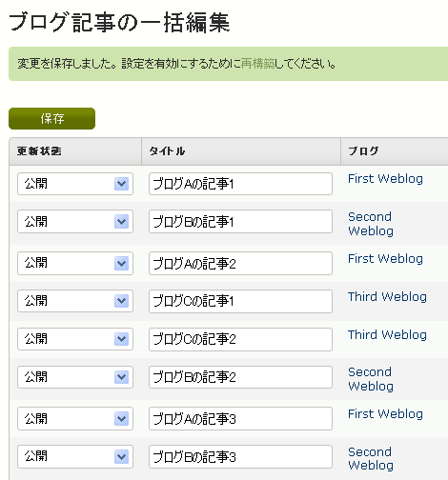Click the タイトル column header
Viewport: 448px width, 480px height.
coord(167,151)
